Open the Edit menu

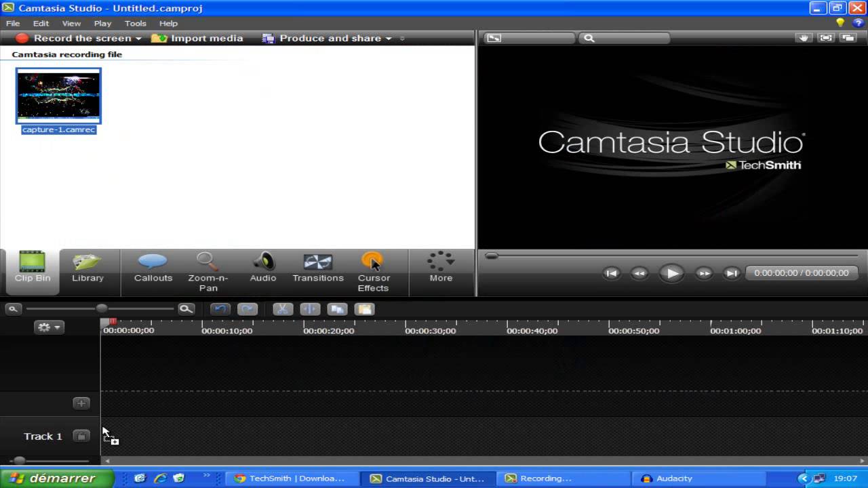click(x=41, y=23)
